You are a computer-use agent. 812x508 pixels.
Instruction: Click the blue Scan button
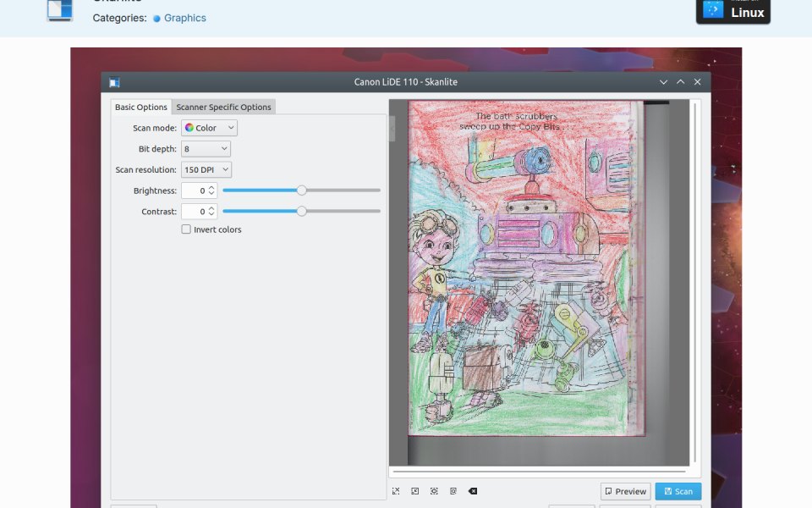(x=678, y=491)
